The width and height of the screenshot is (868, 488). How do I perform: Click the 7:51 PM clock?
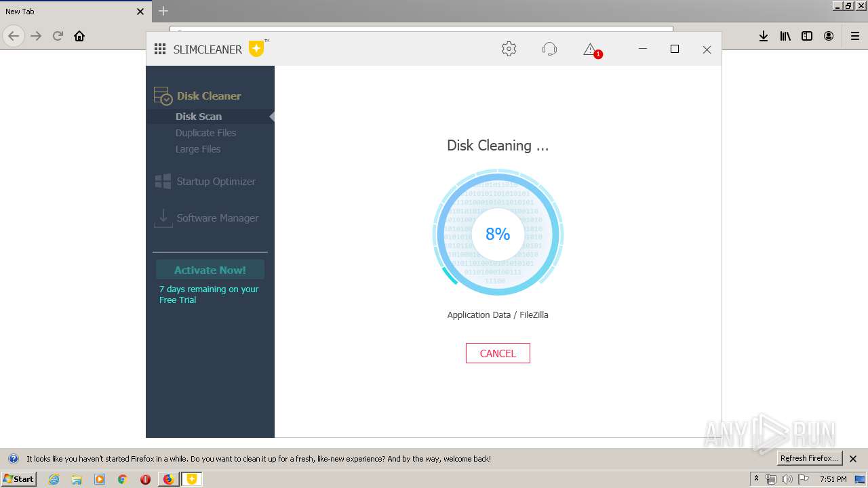(x=833, y=479)
